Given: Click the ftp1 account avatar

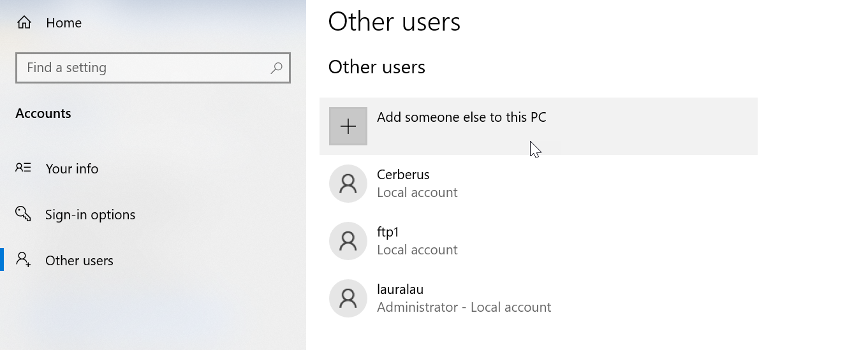Looking at the screenshot, I should click(x=348, y=241).
